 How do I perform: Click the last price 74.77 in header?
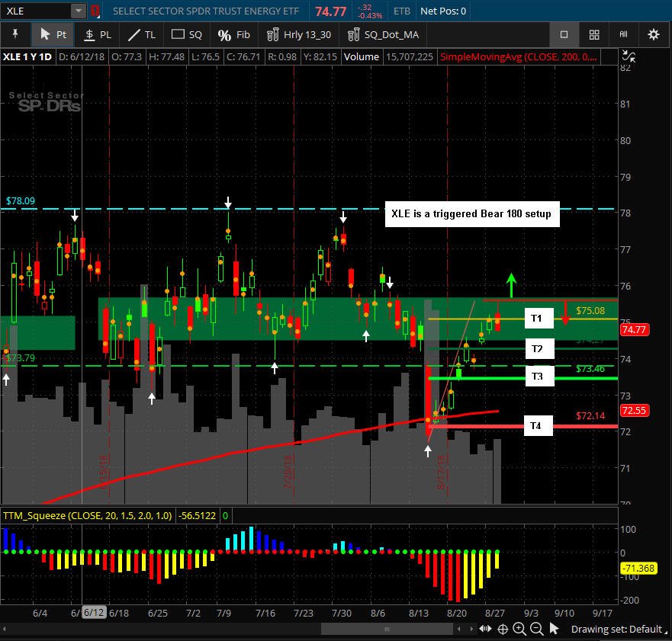click(330, 11)
